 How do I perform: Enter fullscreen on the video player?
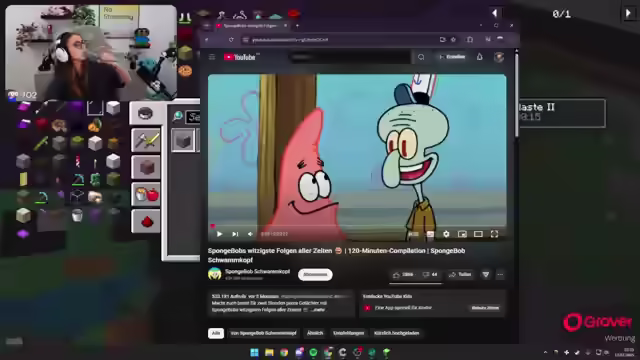click(494, 234)
